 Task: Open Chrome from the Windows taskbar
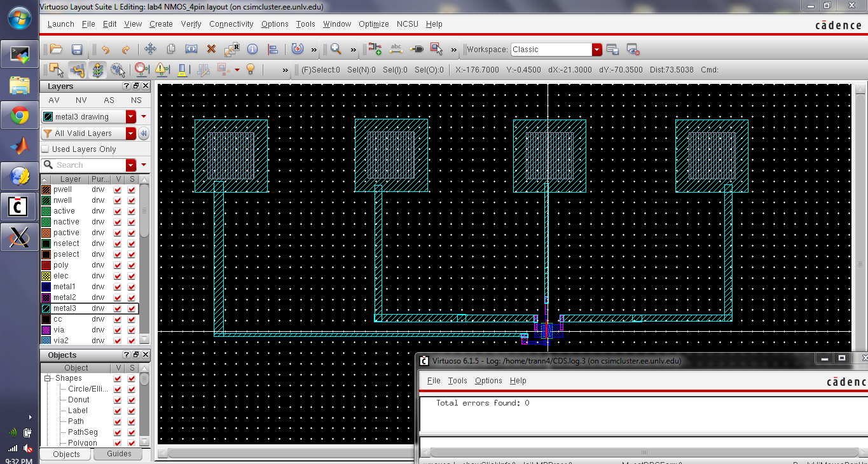(x=19, y=116)
